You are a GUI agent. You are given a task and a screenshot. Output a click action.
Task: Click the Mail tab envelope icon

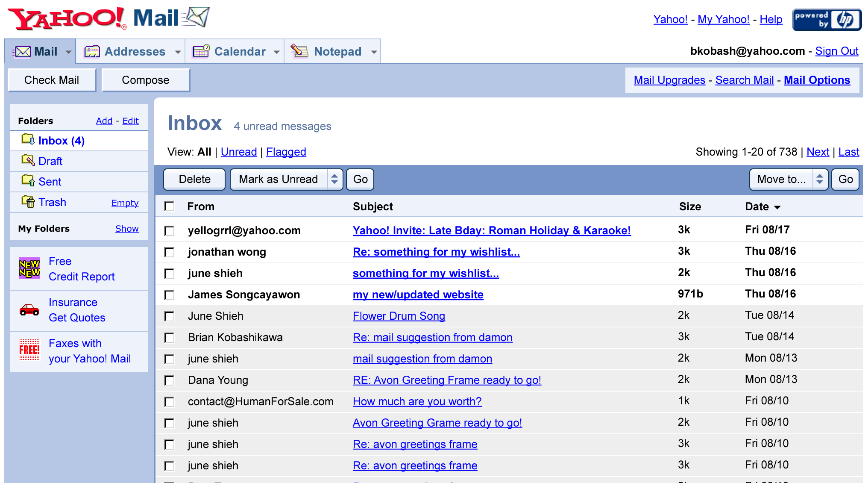pos(21,52)
